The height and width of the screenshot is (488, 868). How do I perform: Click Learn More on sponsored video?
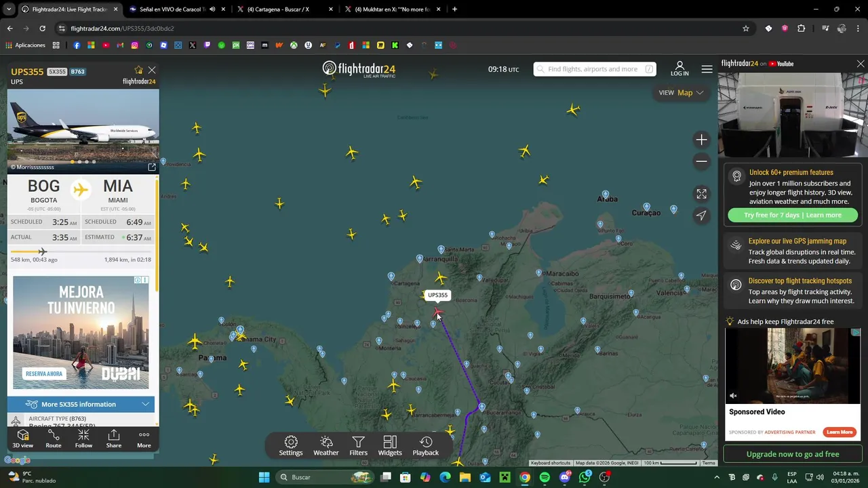(840, 432)
